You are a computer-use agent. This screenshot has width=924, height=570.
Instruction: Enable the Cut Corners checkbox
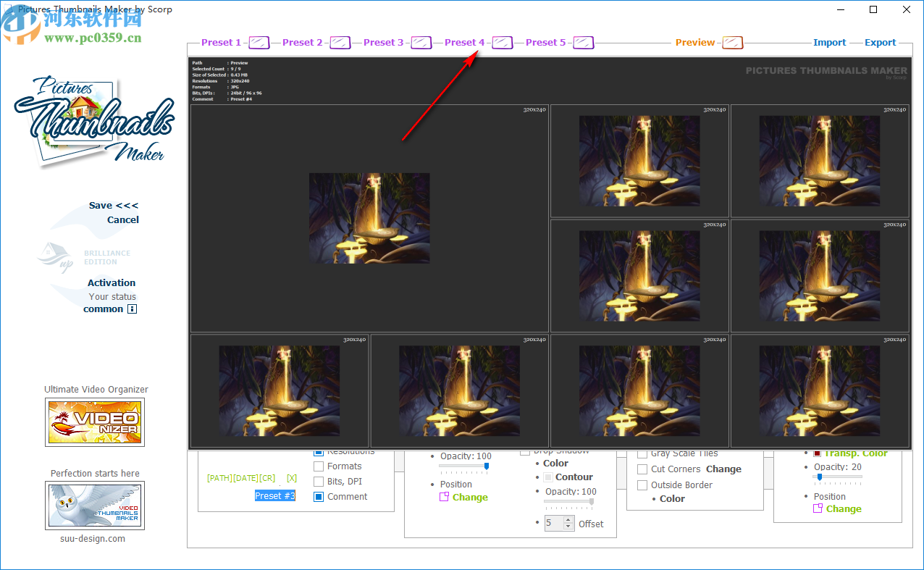pos(642,469)
